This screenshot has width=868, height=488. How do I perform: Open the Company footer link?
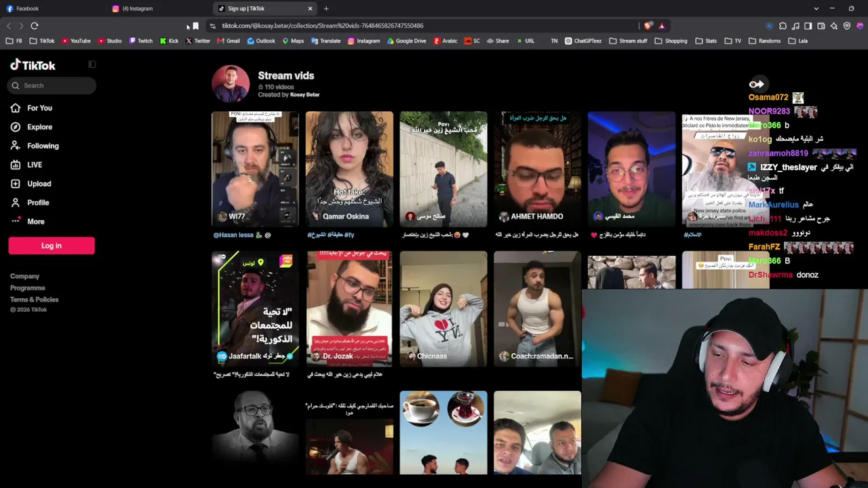pyautogui.click(x=25, y=277)
